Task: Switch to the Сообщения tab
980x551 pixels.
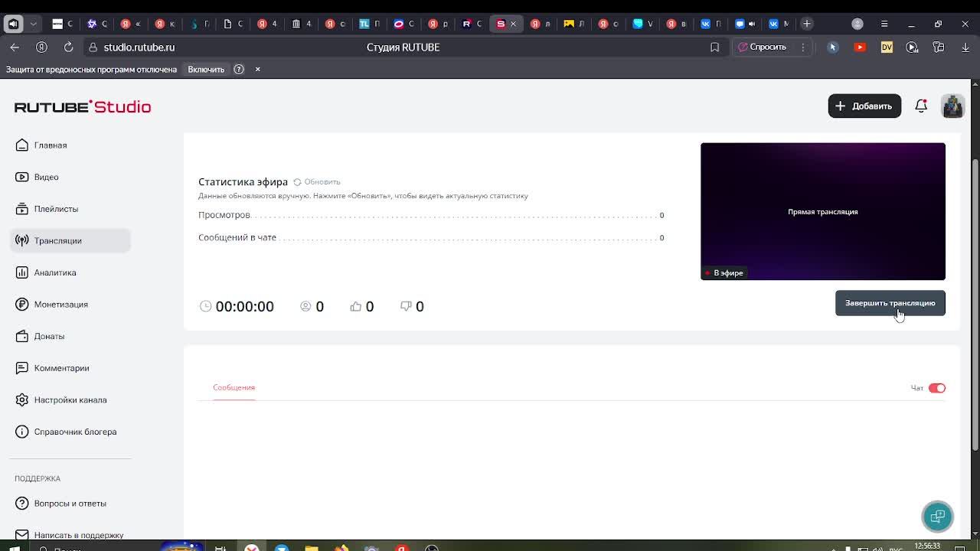Action: [234, 388]
